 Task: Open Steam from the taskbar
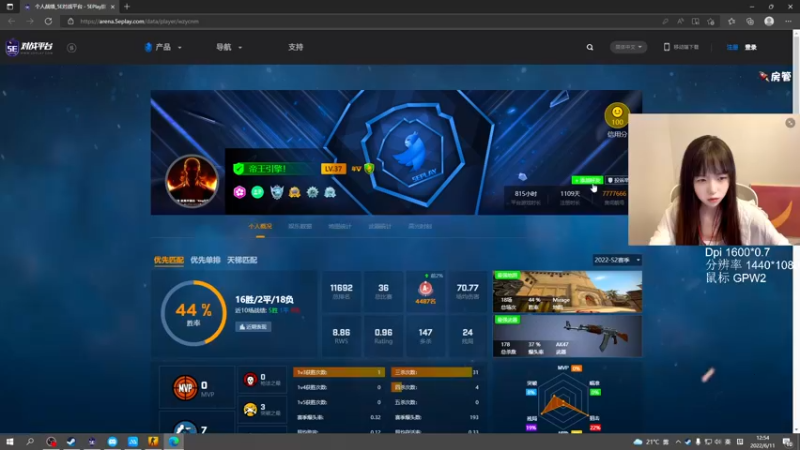pos(71,441)
